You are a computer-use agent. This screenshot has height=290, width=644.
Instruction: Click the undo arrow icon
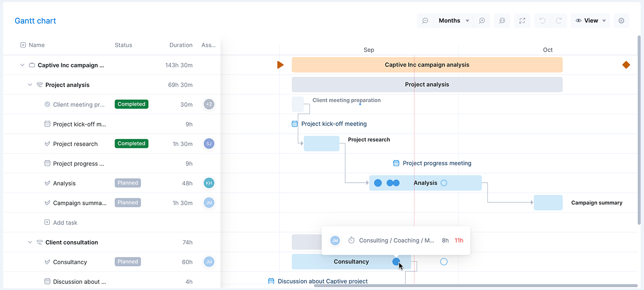(542, 21)
